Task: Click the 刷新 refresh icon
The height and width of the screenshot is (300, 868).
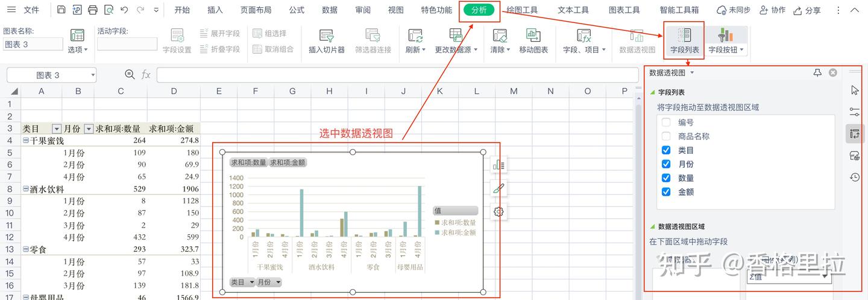Action: pyautogui.click(x=415, y=36)
